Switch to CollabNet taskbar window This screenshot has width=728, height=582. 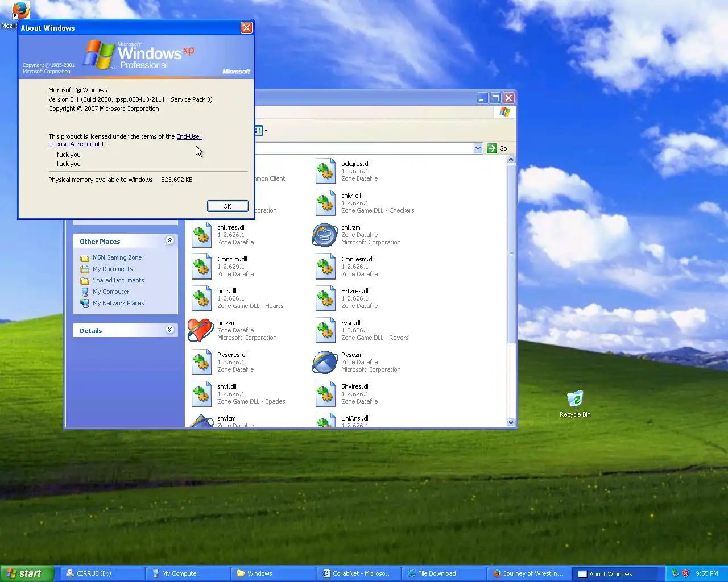tap(358, 573)
